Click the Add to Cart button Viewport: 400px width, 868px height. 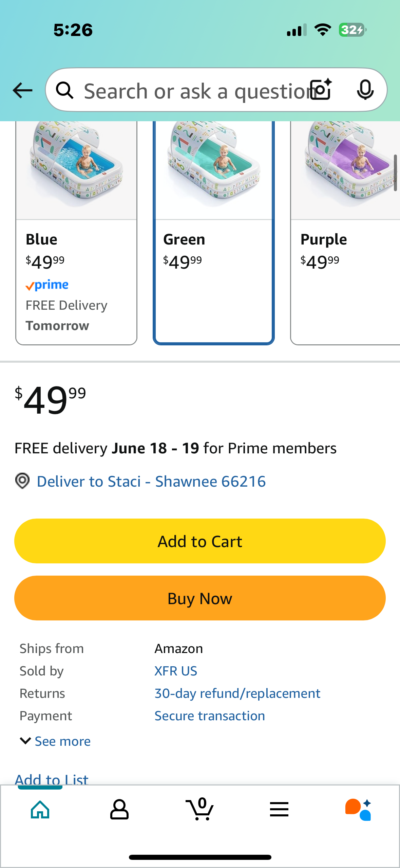click(200, 541)
